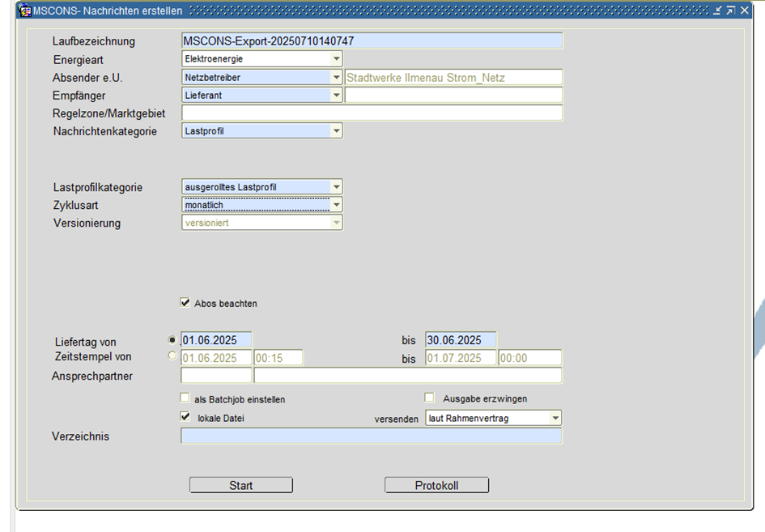The height and width of the screenshot is (532, 765).
Task: Open the Zyklusart dropdown set to monatlich
Action: [336, 205]
